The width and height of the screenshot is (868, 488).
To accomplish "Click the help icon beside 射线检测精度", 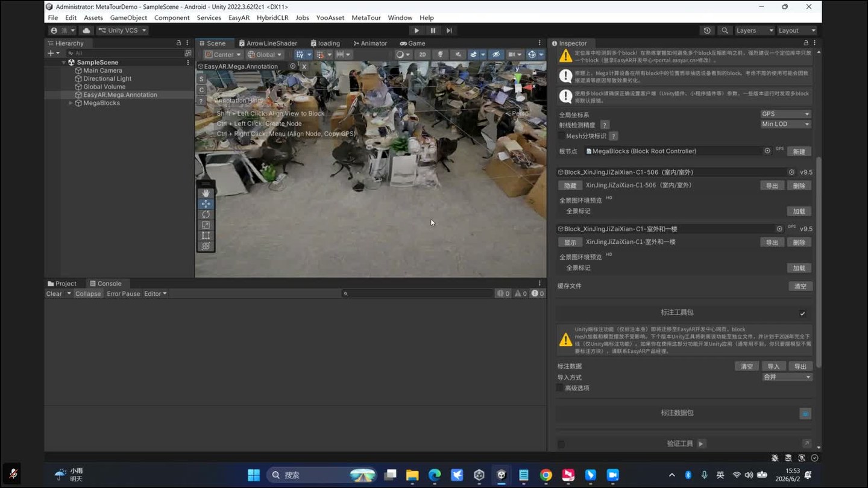I will [605, 125].
